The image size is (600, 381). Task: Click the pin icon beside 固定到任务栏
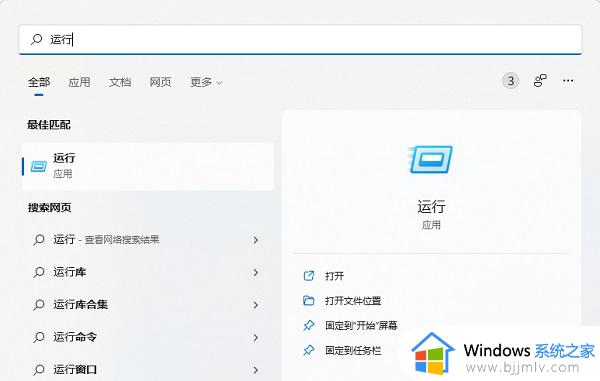tap(308, 350)
